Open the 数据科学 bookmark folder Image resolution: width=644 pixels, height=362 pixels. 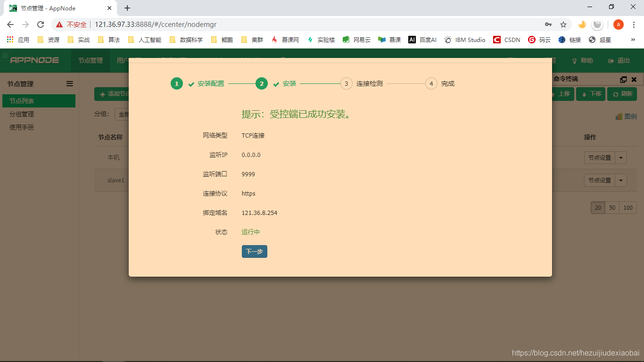click(186, 40)
